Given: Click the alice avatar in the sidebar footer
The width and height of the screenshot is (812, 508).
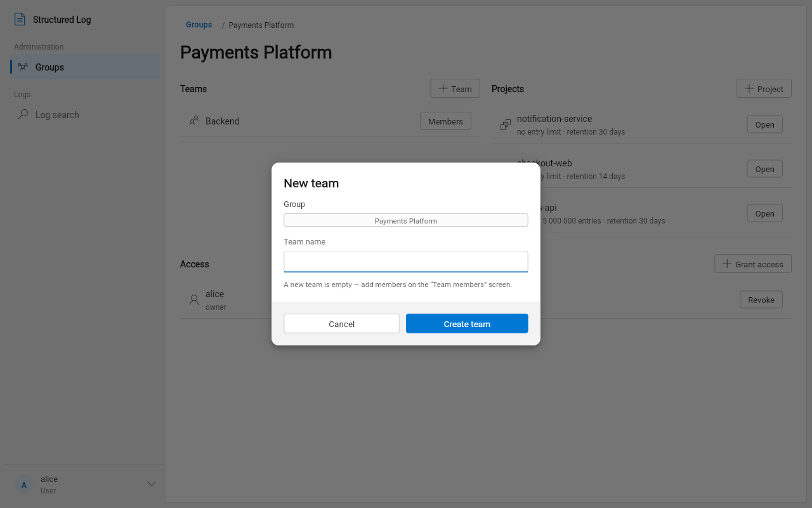Looking at the screenshot, I should pos(24,485).
